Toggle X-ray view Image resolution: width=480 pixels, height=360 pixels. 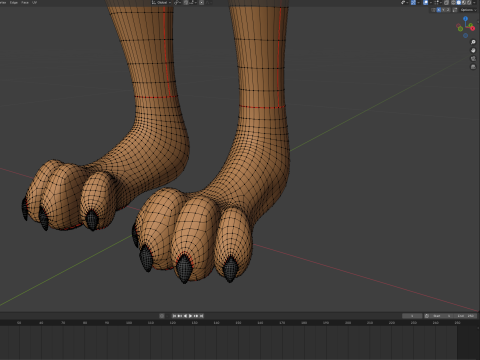coord(446,2)
